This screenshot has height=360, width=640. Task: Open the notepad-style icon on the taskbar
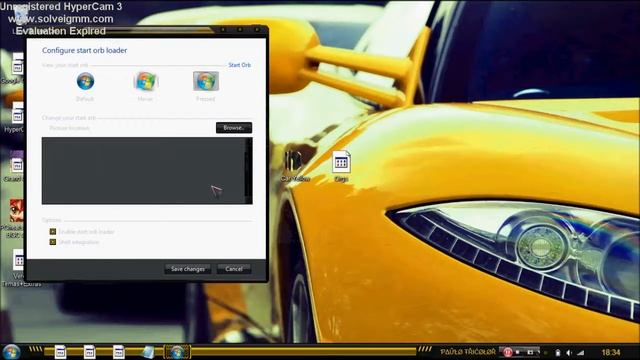pos(148,352)
